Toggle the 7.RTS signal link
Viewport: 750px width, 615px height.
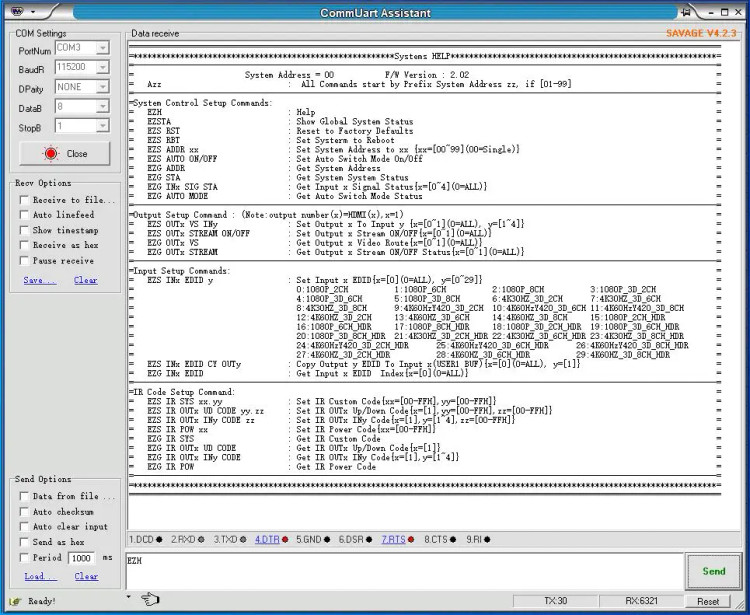point(394,539)
